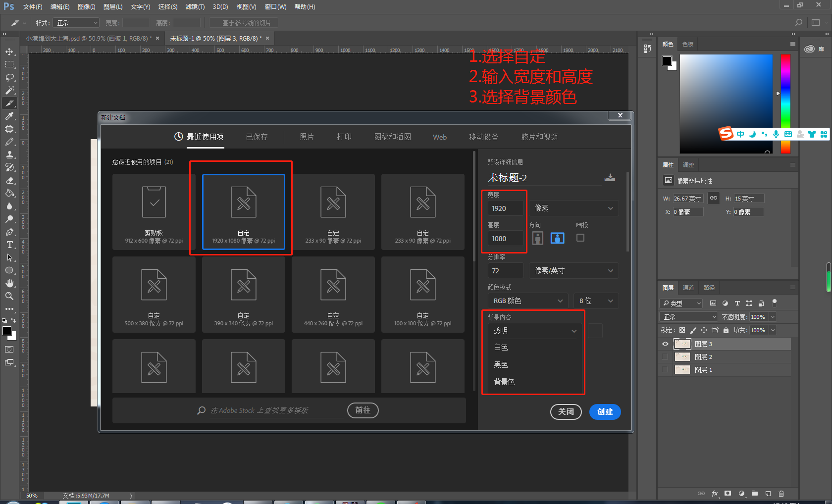Select the Blur droplet tool
Image resolution: width=832 pixels, height=504 pixels.
tap(9, 206)
